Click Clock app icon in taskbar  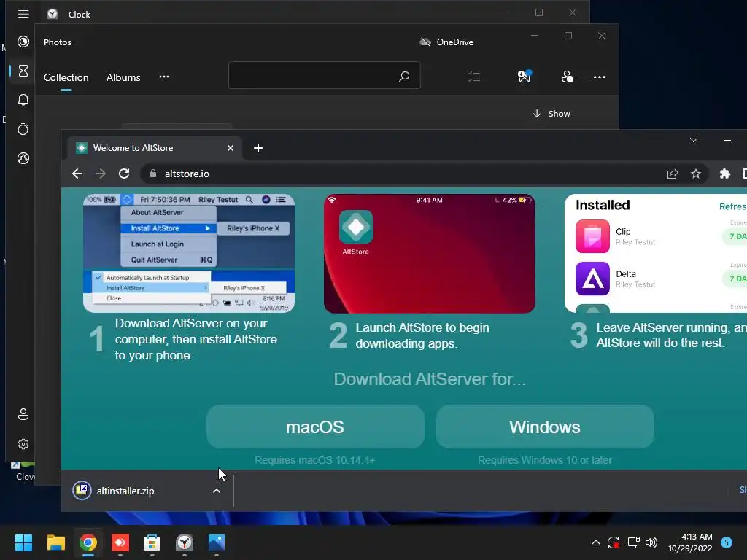tap(185, 542)
